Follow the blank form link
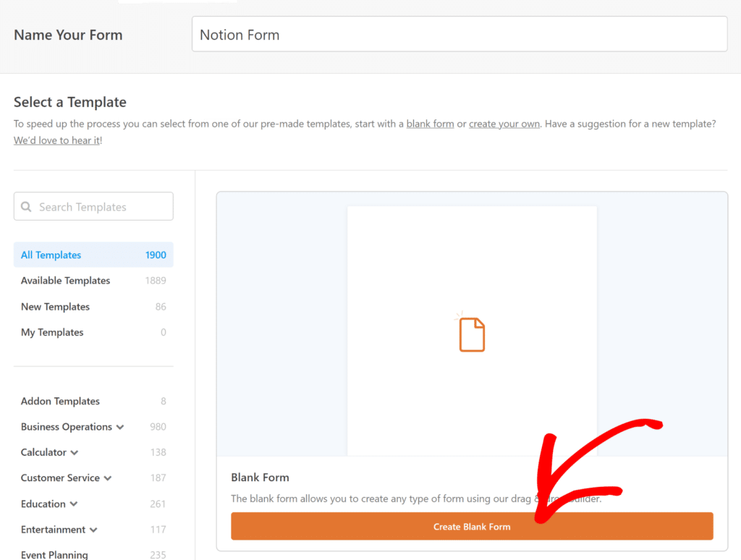The height and width of the screenshot is (560, 741). (430, 124)
